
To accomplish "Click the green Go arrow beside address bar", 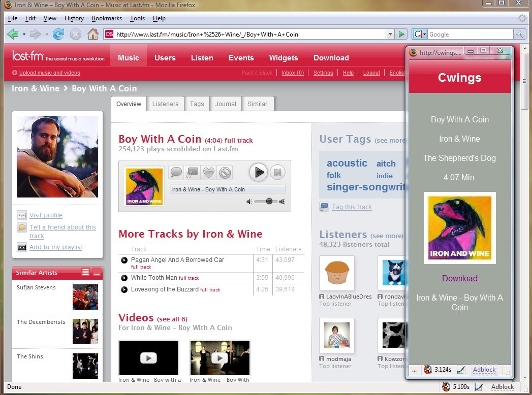I will tap(401, 34).
